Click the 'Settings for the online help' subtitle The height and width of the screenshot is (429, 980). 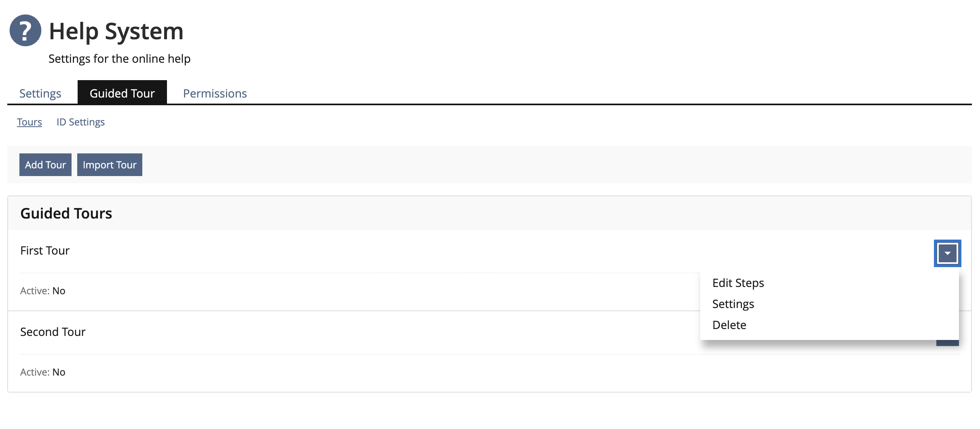click(119, 59)
